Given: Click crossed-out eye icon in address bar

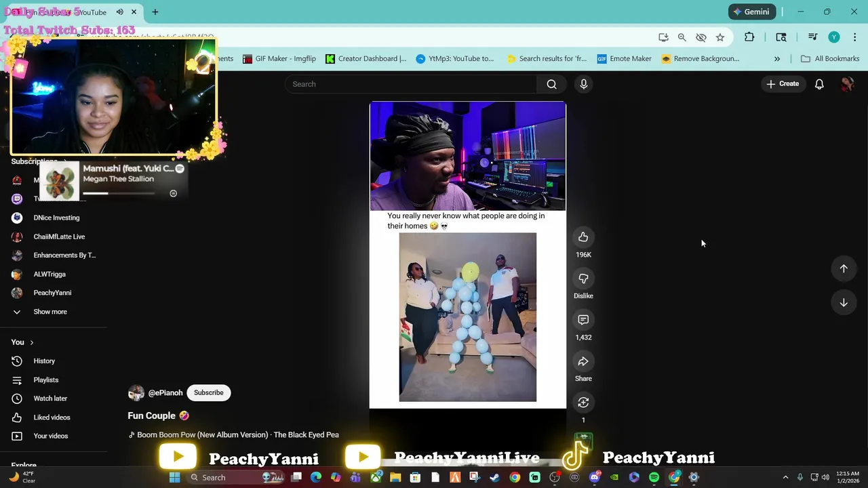Looking at the screenshot, I should pos(701,37).
